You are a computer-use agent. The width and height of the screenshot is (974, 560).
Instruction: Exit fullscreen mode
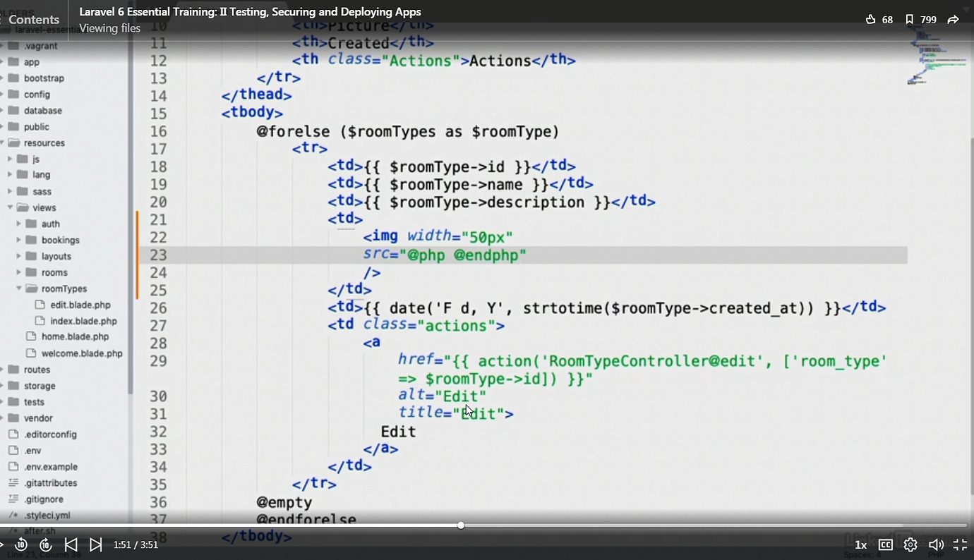pos(960,544)
